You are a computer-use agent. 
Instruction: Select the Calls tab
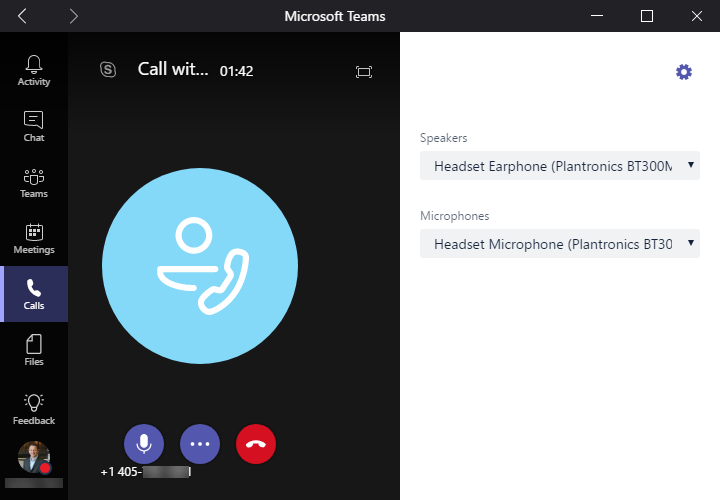[34, 294]
